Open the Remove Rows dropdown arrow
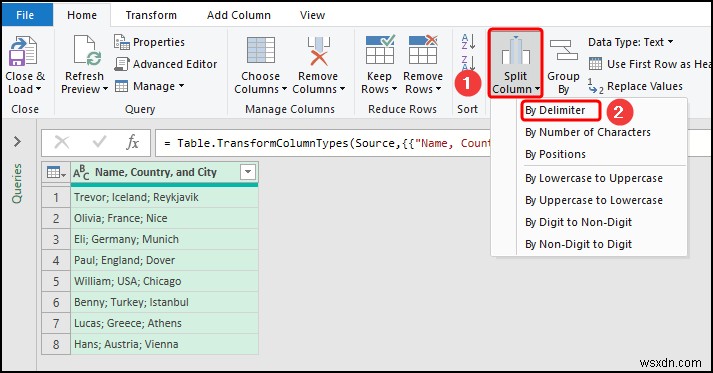 [x=438, y=89]
